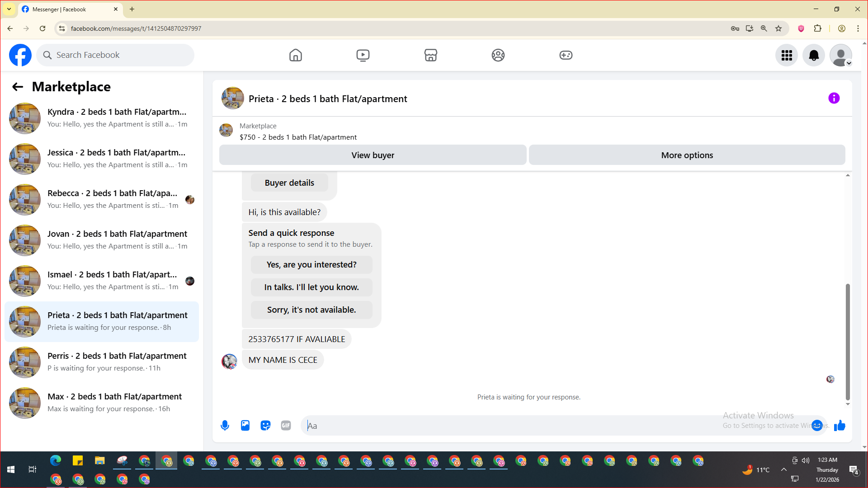Viewport: 868px width, 488px height.
Task: Open the Video tab
Action: (x=363, y=55)
